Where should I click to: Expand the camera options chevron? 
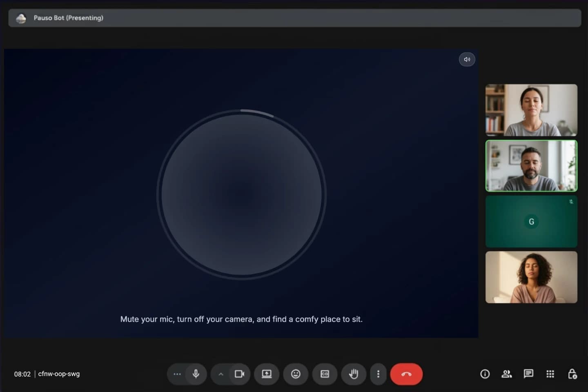point(220,374)
